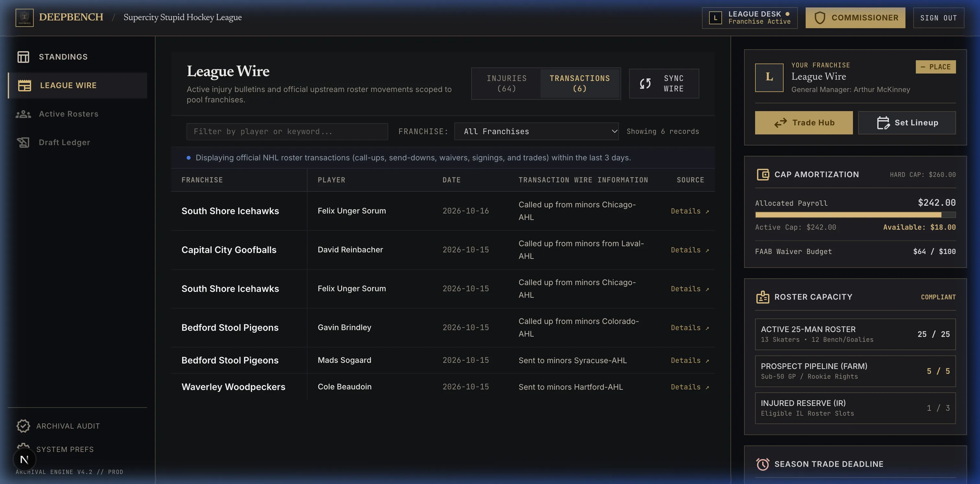Open Standings from the sidebar

(77, 57)
